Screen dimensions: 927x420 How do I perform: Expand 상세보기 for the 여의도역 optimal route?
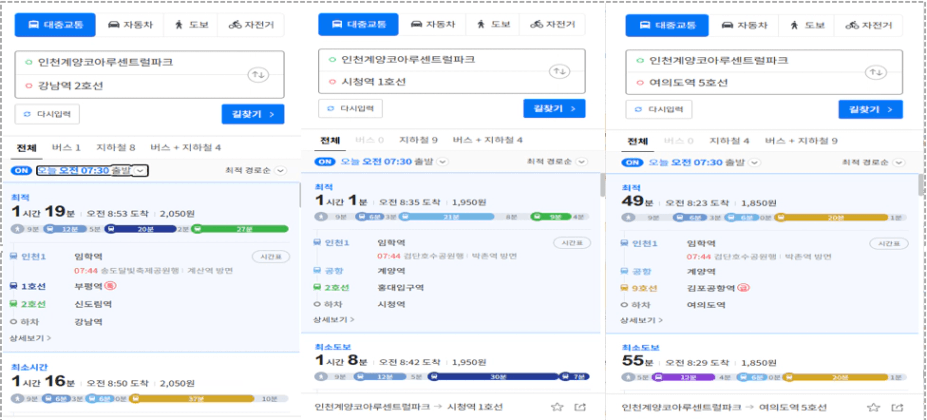point(641,319)
